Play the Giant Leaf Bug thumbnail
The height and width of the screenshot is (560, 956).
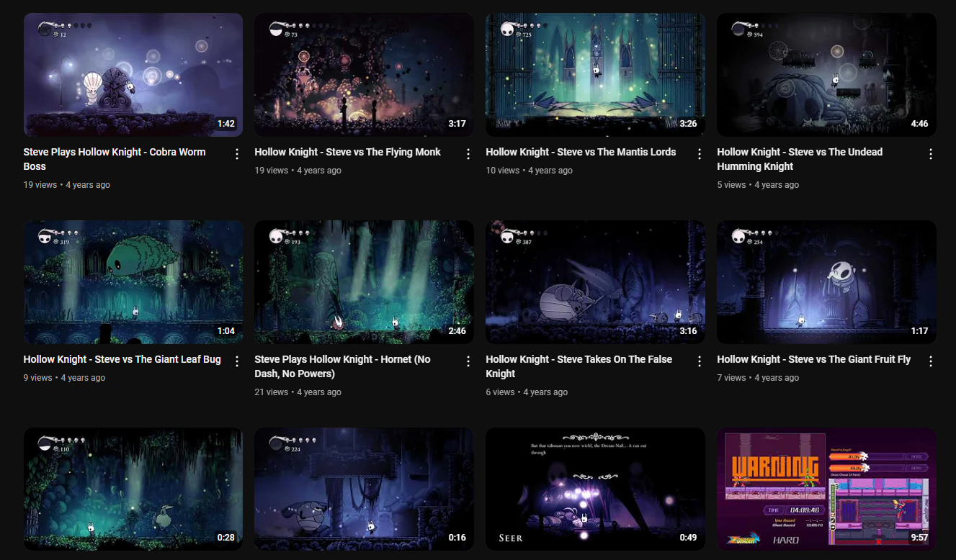tap(133, 282)
